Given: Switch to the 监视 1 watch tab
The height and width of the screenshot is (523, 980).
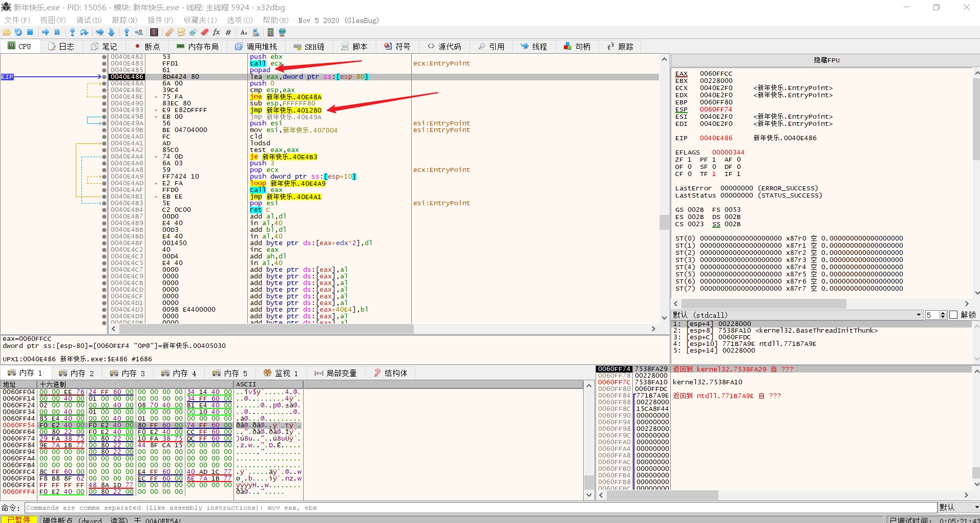Looking at the screenshot, I should pyautogui.click(x=281, y=373).
